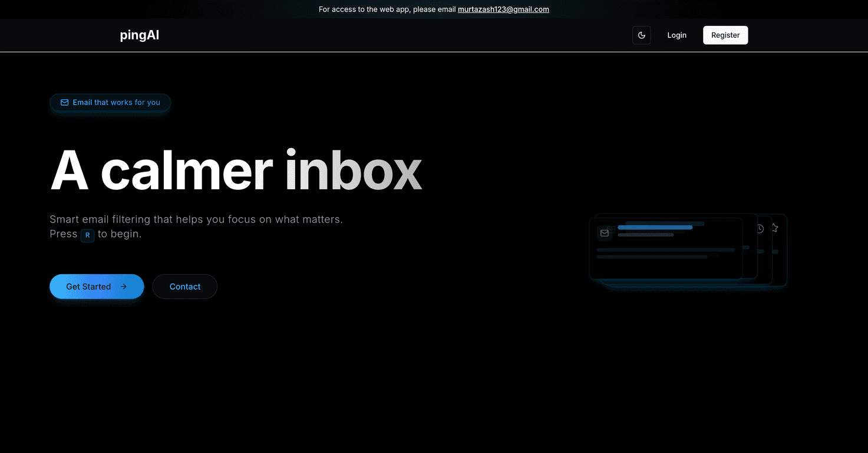Image resolution: width=868 pixels, height=453 pixels.
Task: Click the arrow icon on Get Started
Action: 124,286
